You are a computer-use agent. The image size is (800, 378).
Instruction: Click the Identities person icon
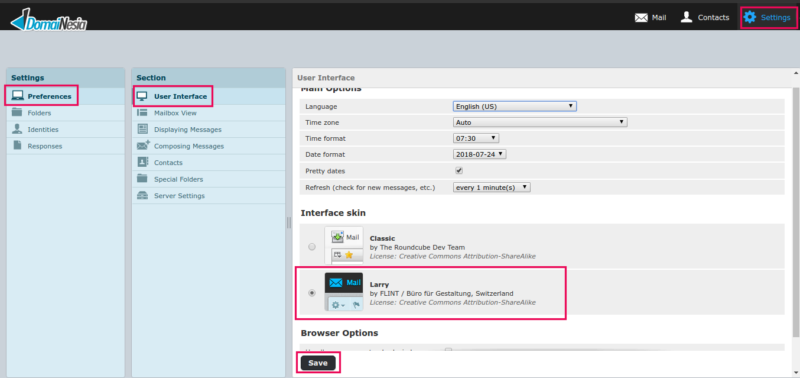18,129
